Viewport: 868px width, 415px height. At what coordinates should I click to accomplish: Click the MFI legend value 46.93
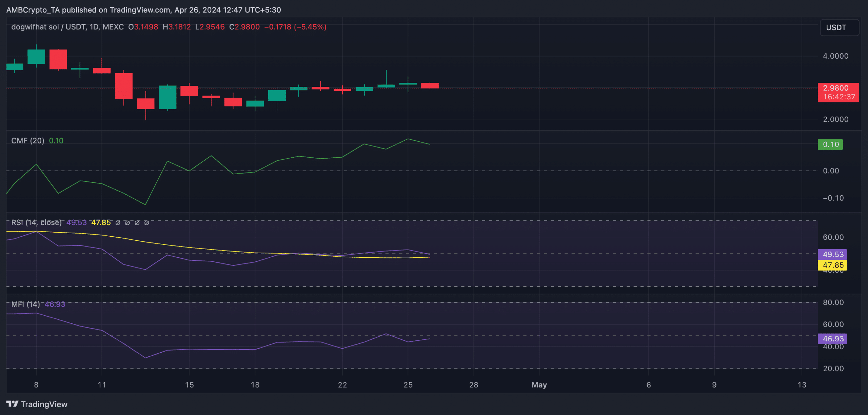click(55, 304)
